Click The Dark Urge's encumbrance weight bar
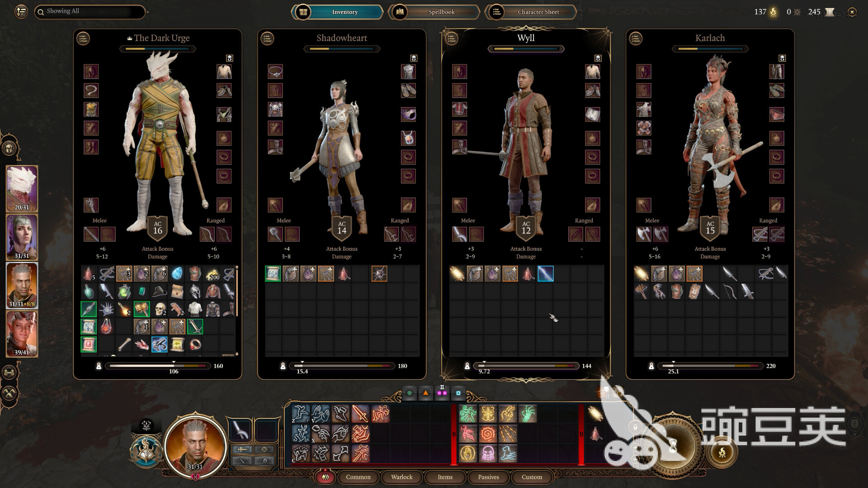Image resolution: width=868 pixels, height=488 pixels. 158,366
